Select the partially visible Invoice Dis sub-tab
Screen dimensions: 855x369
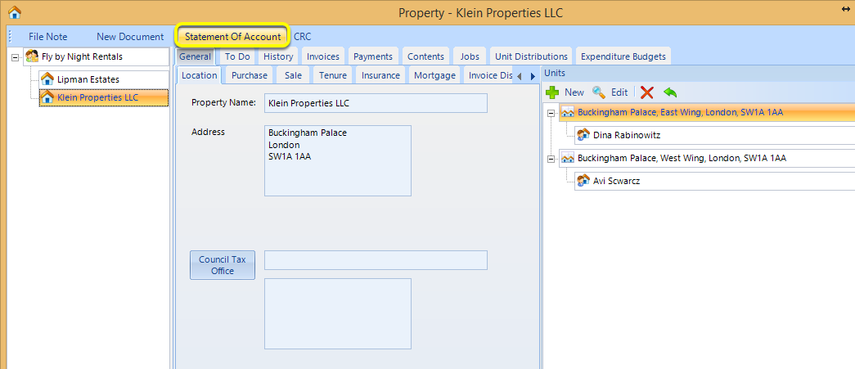point(489,75)
